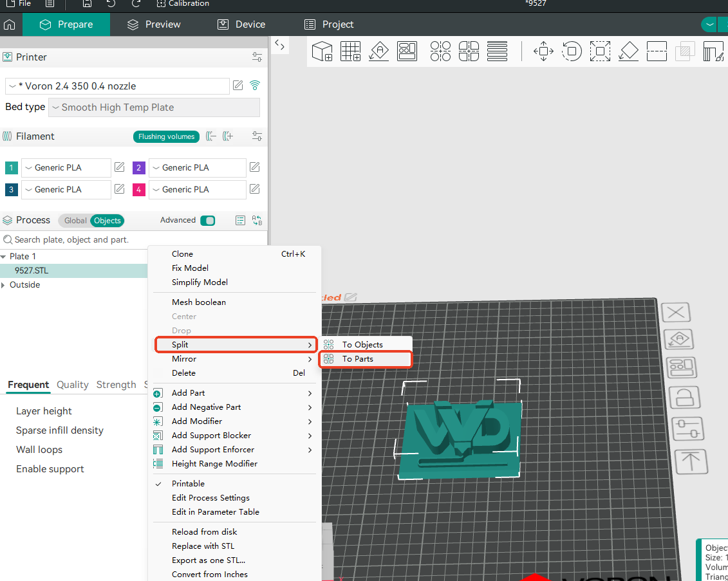Toggle Printable option in context menu
The image size is (728, 581).
coord(188,484)
